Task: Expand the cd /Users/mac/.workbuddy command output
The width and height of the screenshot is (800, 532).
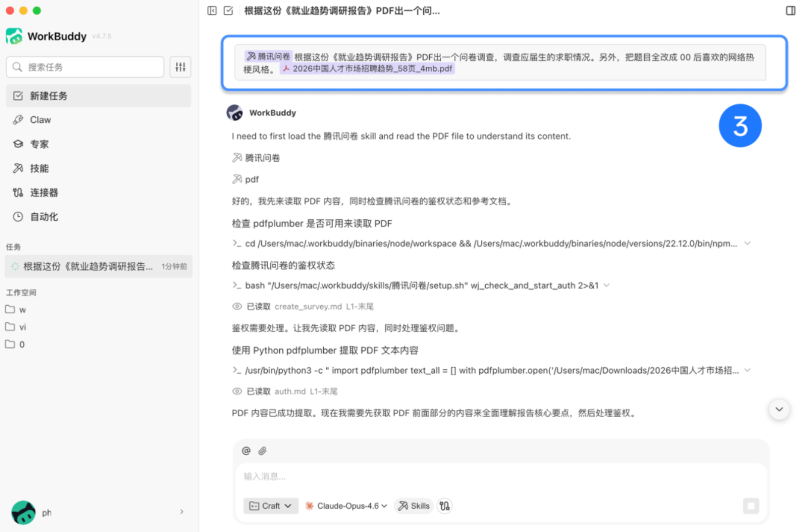Action: 748,243
